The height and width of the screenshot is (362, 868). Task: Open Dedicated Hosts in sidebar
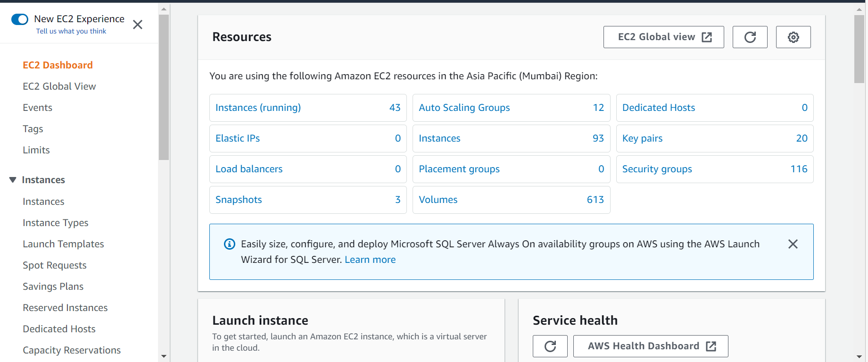pyautogui.click(x=59, y=329)
